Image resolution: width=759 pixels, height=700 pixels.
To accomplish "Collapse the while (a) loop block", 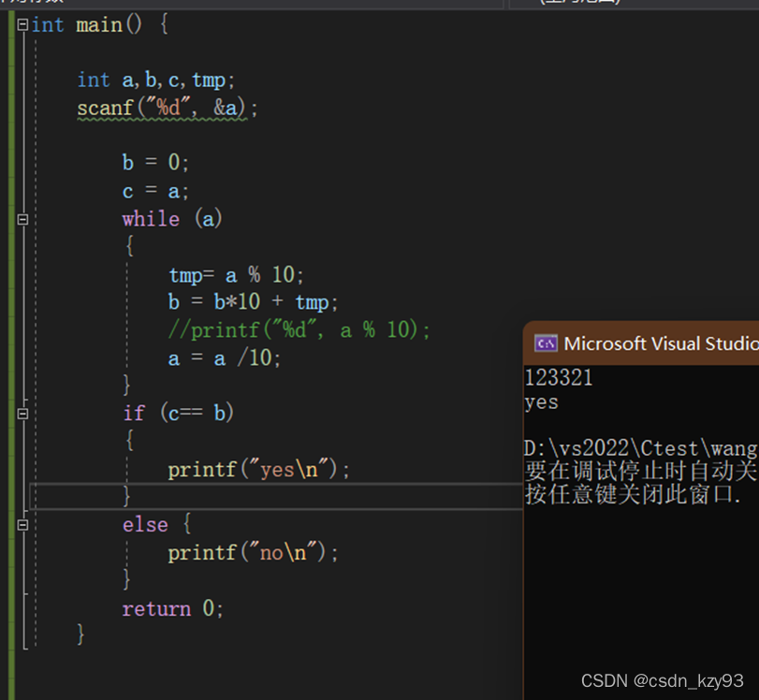I will coord(22,219).
